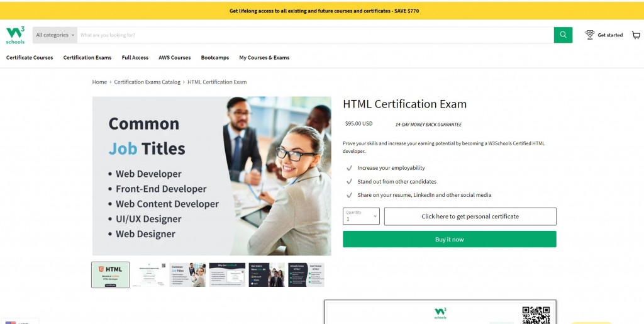Select the Common Job Titles thumbnail
Image resolution: width=644 pixels, height=324 pixels.
coord(187,275)
